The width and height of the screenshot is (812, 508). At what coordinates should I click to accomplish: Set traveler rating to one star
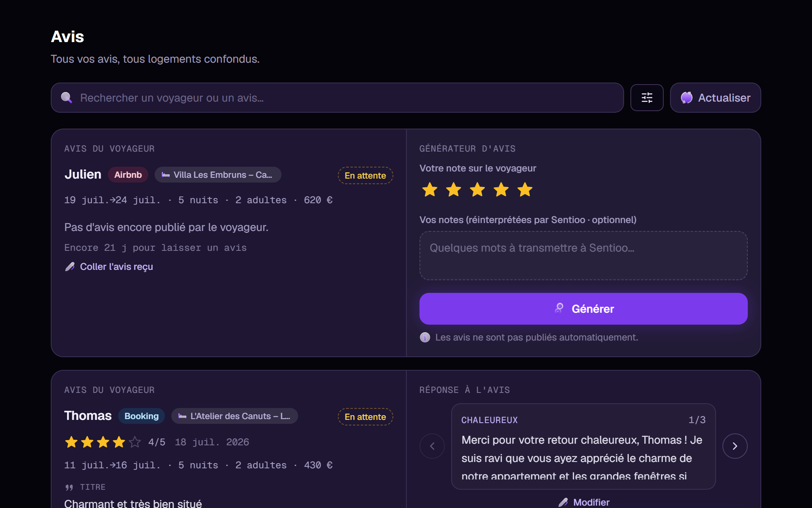pyautogui.click(x=430, y=190)
